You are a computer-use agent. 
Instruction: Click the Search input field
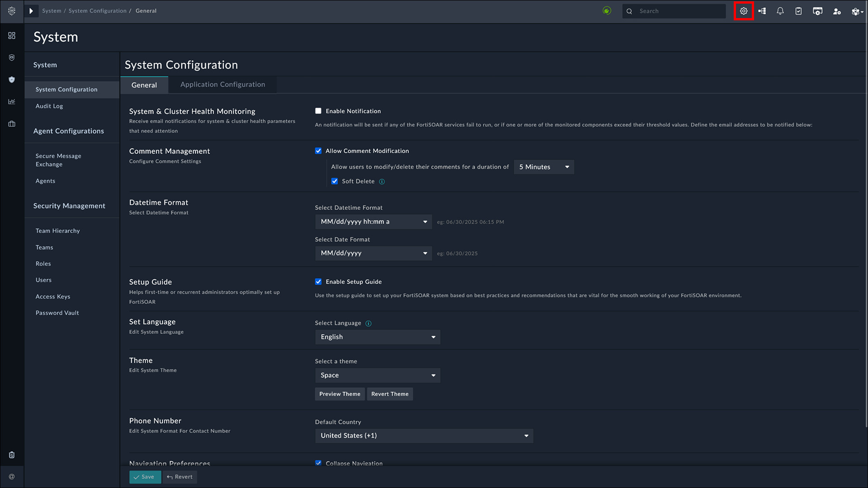coord(678,11)
